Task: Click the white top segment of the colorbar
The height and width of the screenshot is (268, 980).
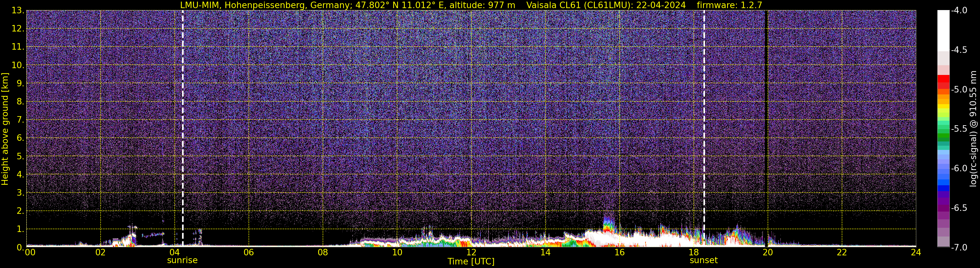Action: click(x=943, y=30)
